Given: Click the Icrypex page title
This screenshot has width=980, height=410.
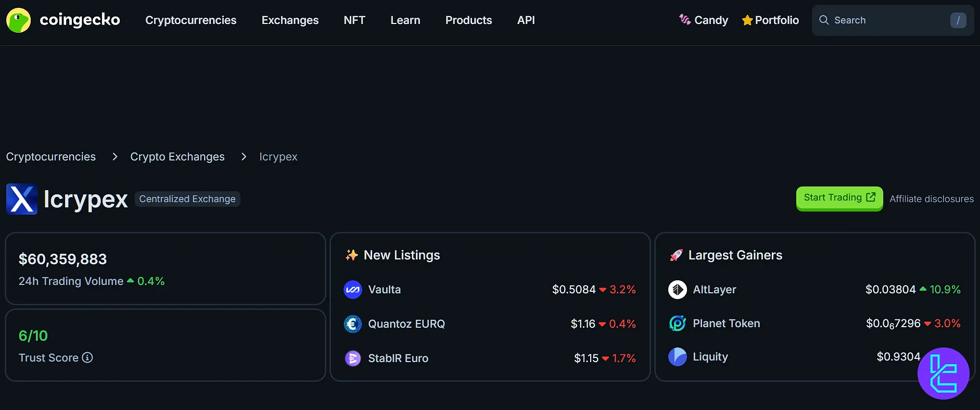Looking at the screenshot, I should point(86,200).
